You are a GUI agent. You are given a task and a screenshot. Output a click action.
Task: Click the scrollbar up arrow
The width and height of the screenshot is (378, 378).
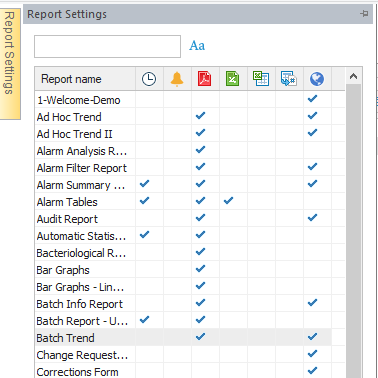(x=354, y=76)
